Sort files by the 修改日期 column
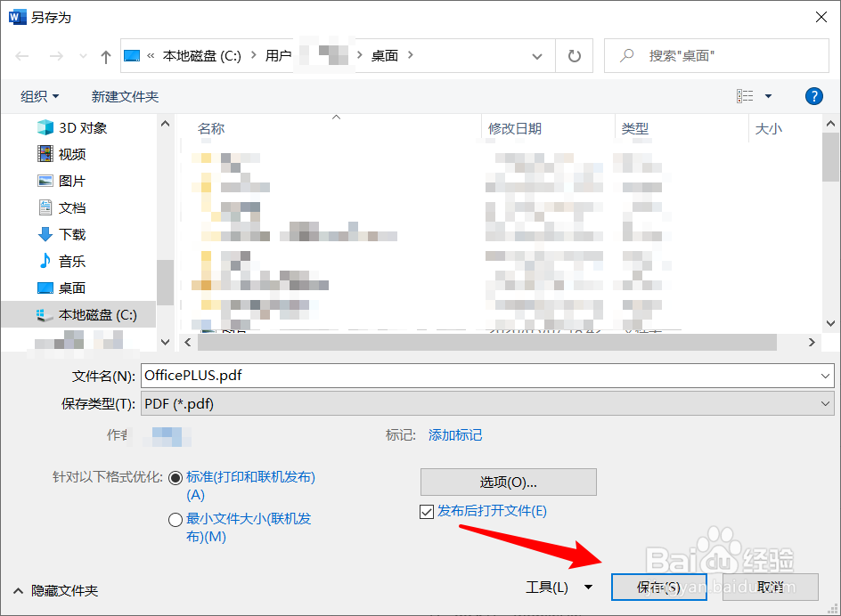 [517, 128]
